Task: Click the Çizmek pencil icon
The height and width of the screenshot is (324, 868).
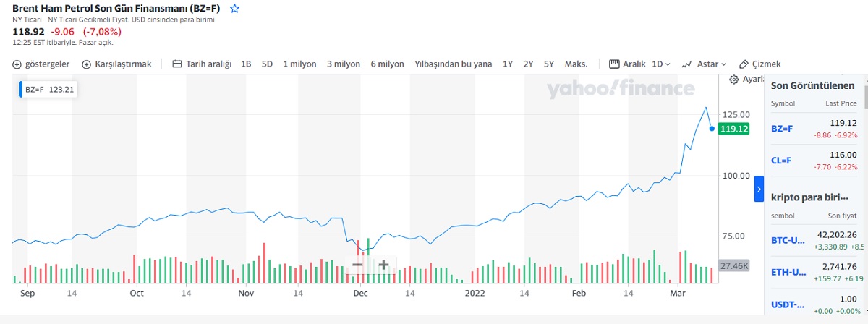Action: (744, 64)
